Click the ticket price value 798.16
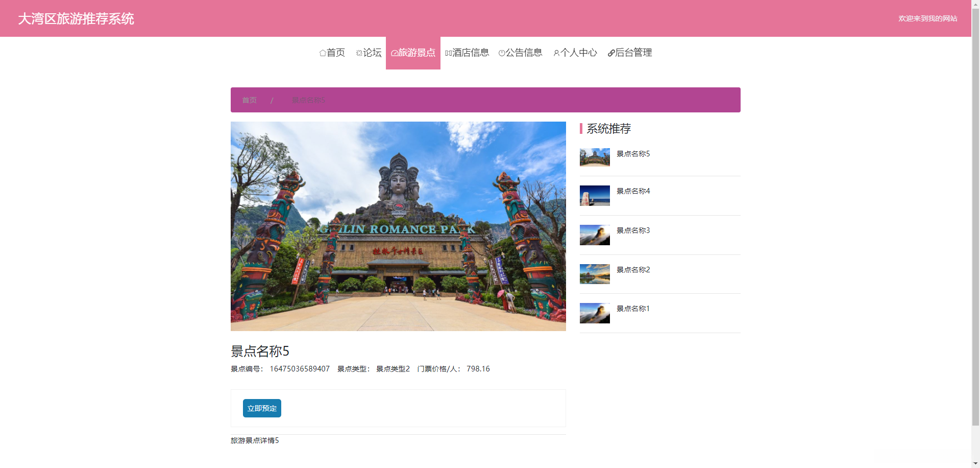Screen dimensions: 980x468 478,369
